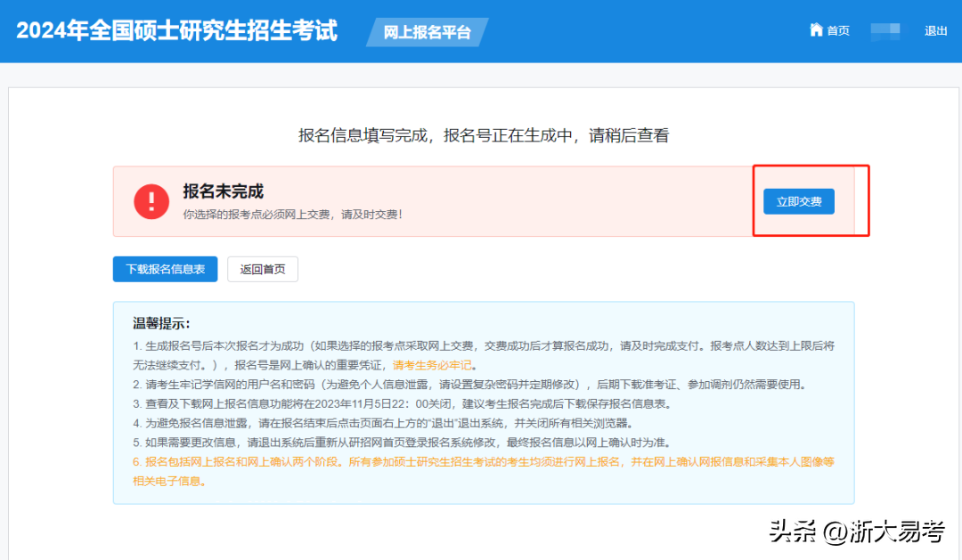The width and height of the screenshot is (962, 560).
Task: Open the 首页 link in top navigation
Action: (837, 31)
